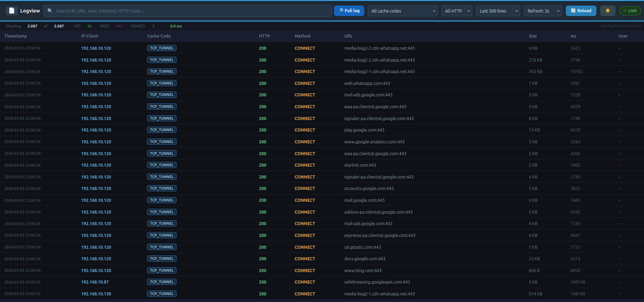This screenshot has width=644, height=302.
Task: Click the MISS count 241
Action: coord(119,26)
